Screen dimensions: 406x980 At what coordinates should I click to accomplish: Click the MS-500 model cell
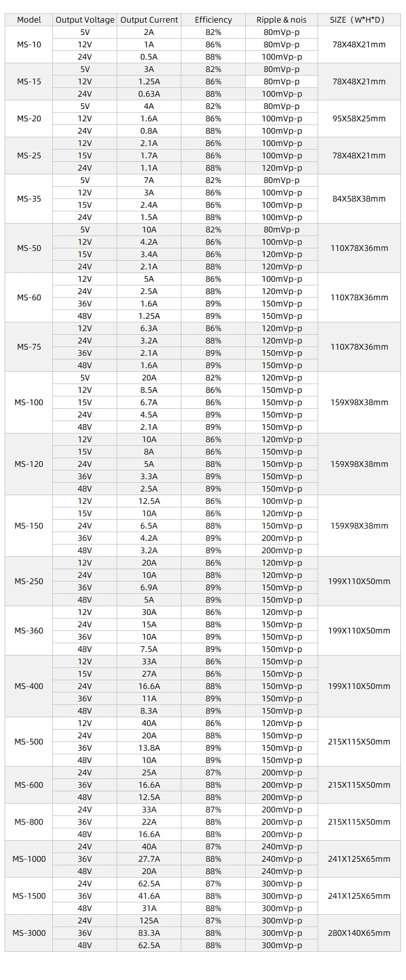(29, 742)
